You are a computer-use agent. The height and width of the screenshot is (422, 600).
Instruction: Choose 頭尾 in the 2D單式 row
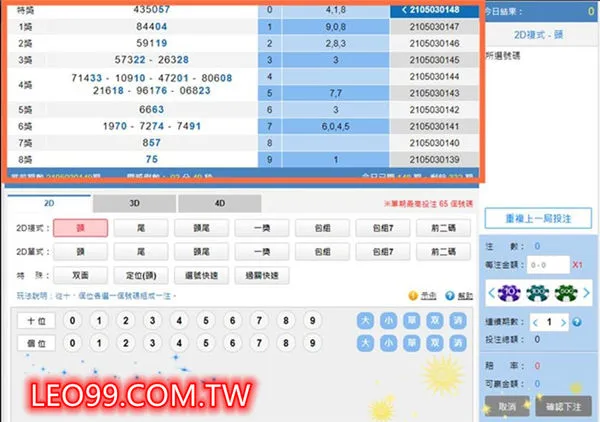point(201,252)
